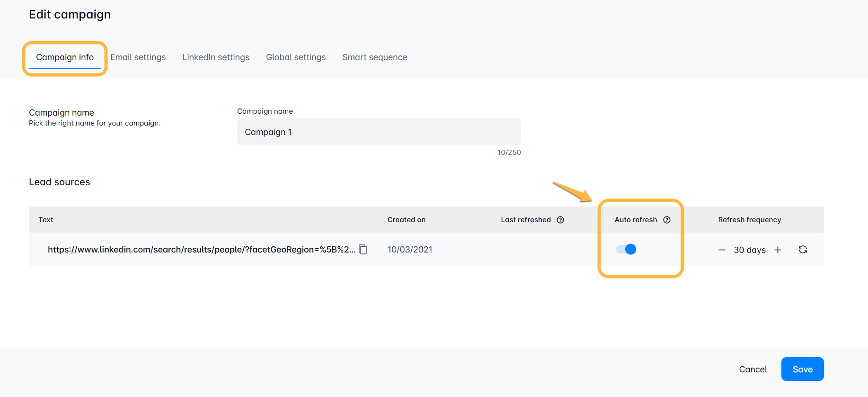This screenshot has height=397, width=868.
Task: Go to the Global settings tab
Action: tap(296, 57)
